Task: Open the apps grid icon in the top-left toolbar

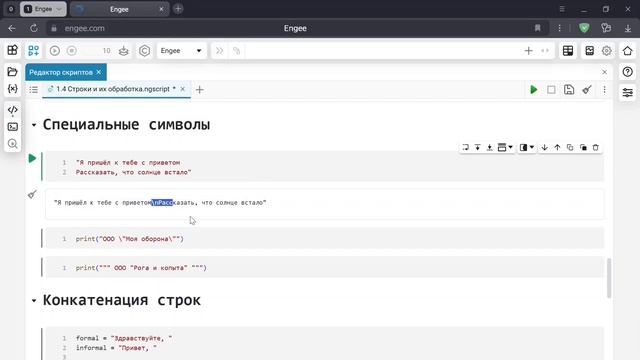Action: pos(13,51)
